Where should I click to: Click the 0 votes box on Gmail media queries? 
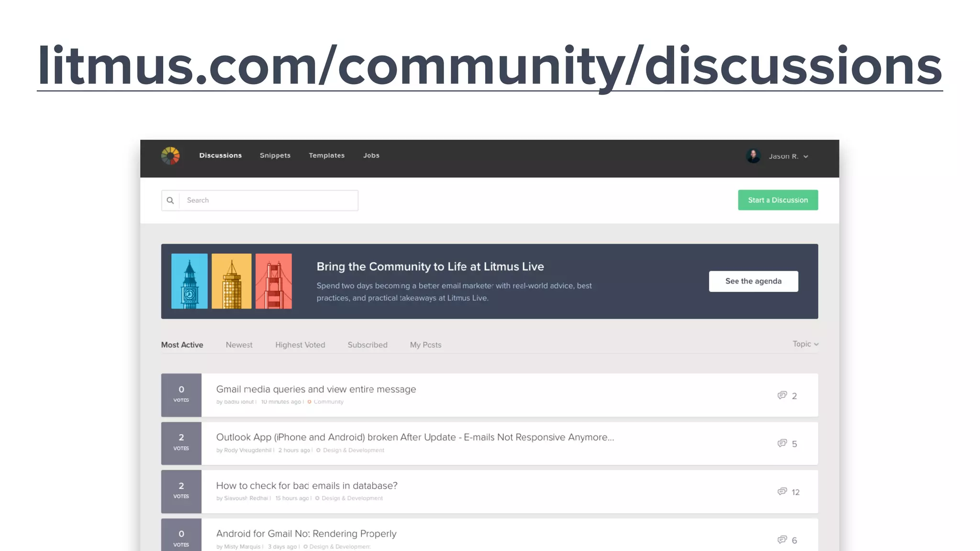(181, 395)
